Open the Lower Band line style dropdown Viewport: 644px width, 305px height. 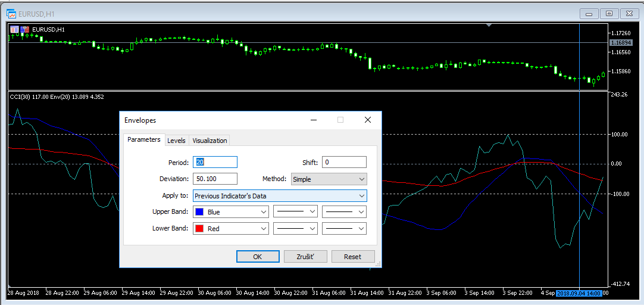[x=296, y=229]
